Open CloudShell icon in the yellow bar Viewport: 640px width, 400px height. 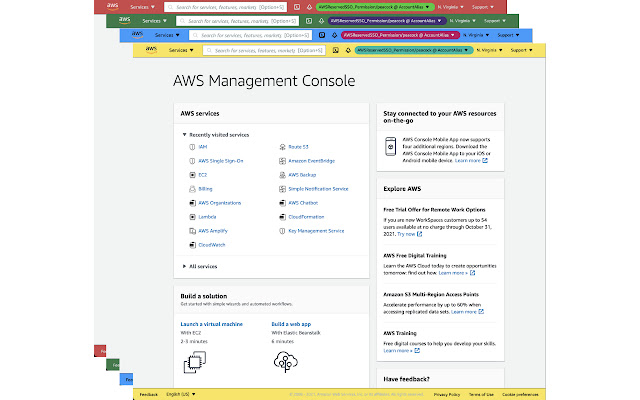[336, 50]
